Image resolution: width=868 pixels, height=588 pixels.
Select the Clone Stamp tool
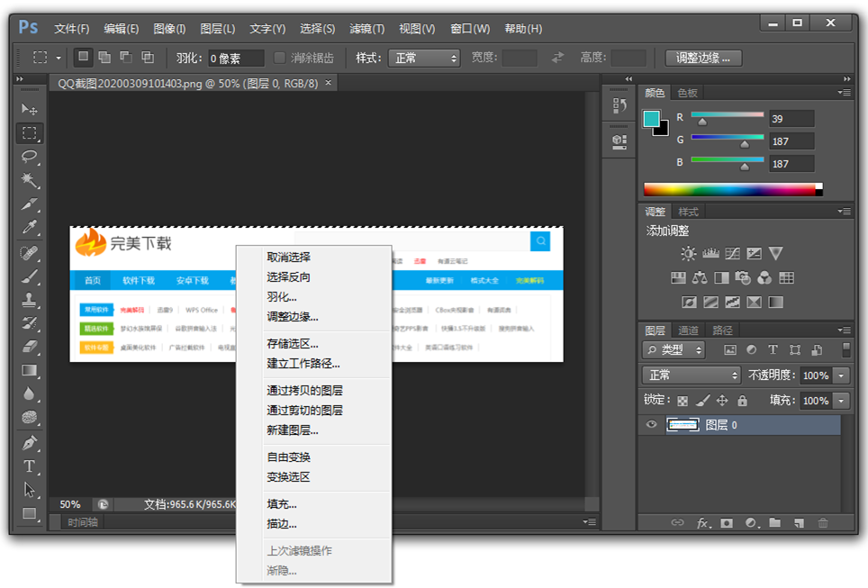pos(30,299)
